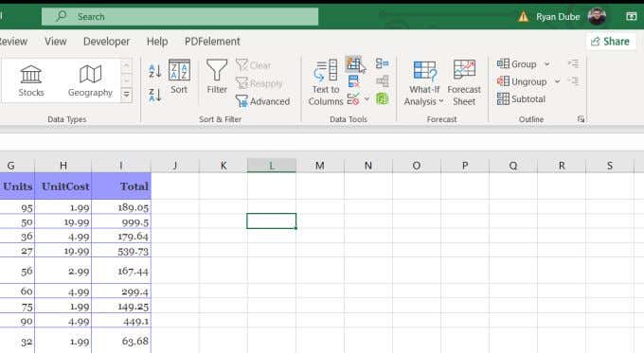Clear the current filter
The width and height of the screenshot is (644, 353).
254,65
